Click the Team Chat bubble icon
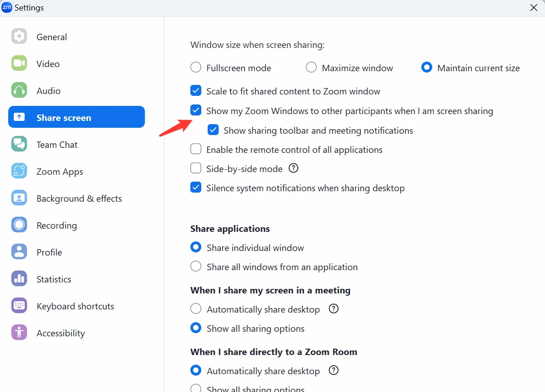The height and width of the screenshot is (392, 545). [x=19, y=144]
